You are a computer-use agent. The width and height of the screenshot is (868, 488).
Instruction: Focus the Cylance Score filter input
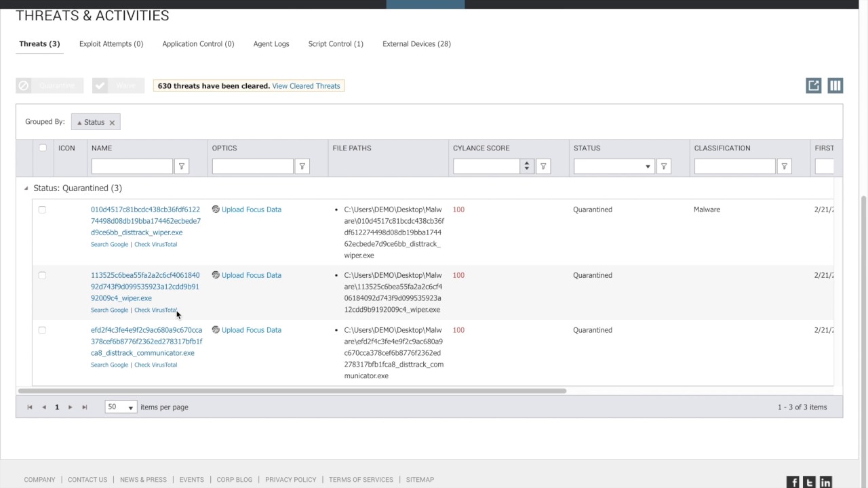487,166
